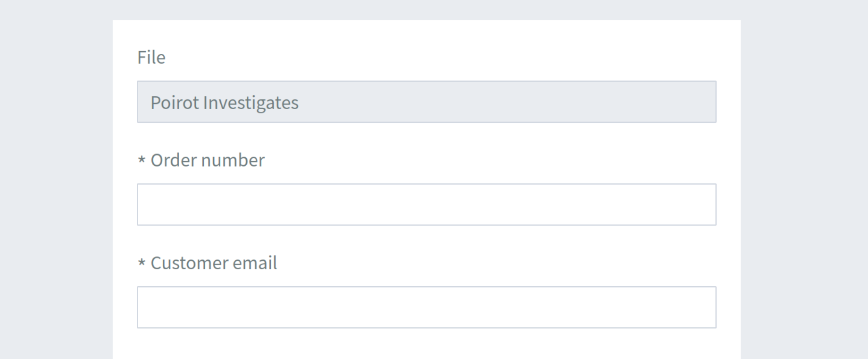Click the text Poirot Investigates

(x=225, y=102)
